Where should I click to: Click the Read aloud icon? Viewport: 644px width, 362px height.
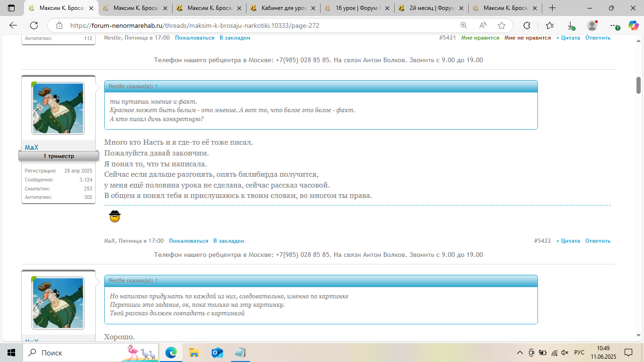tap(483, 25)
